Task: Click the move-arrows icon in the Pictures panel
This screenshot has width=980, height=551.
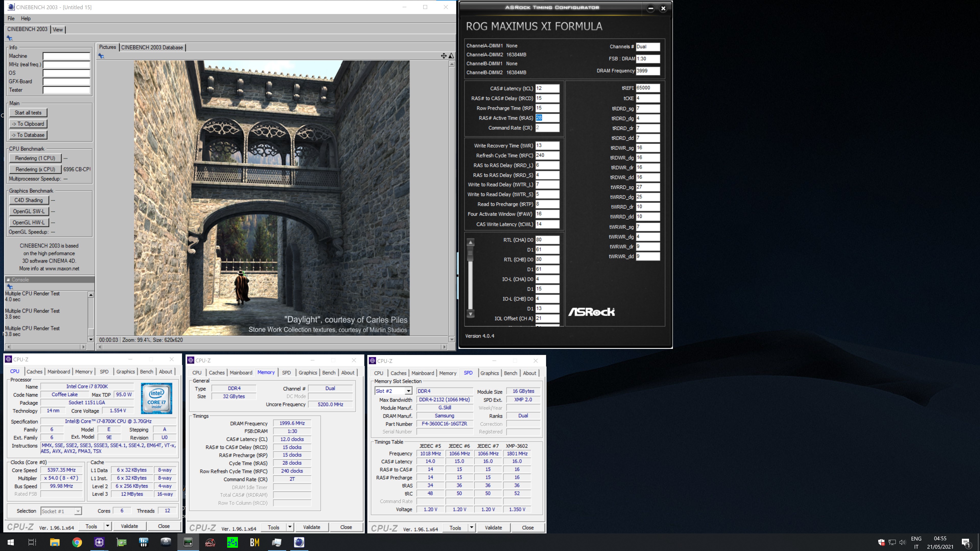Action: tap(444, 56)
